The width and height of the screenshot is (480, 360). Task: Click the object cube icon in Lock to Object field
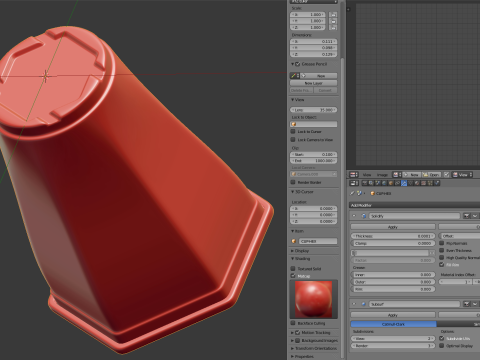point(294,124)
